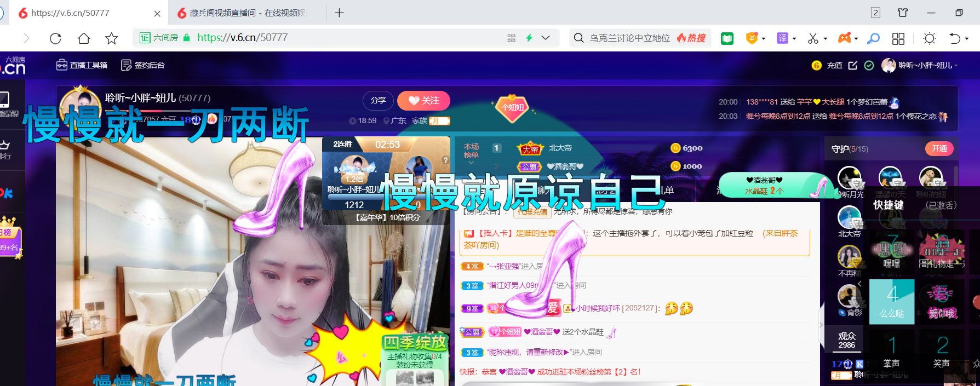Open the orange game controller icon

click(845, 38)
